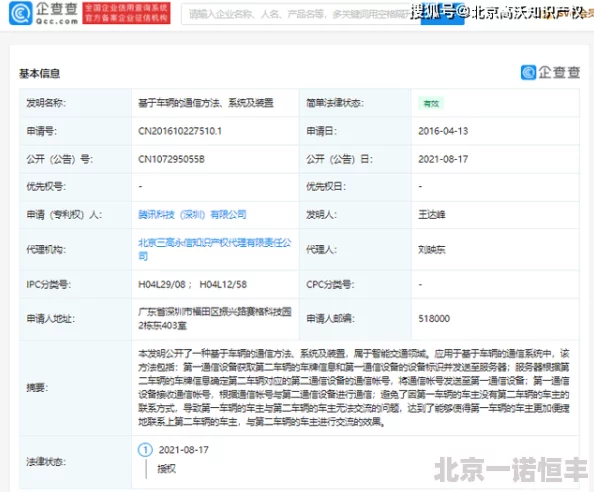The image size is (594, 492).
Task: Click the 代理机构 field label
Action: [46, 250]
